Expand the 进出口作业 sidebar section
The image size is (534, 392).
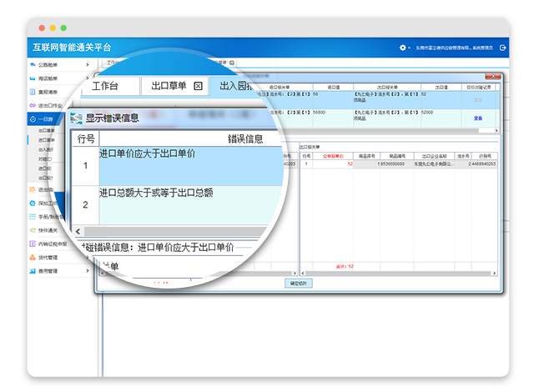58,106
